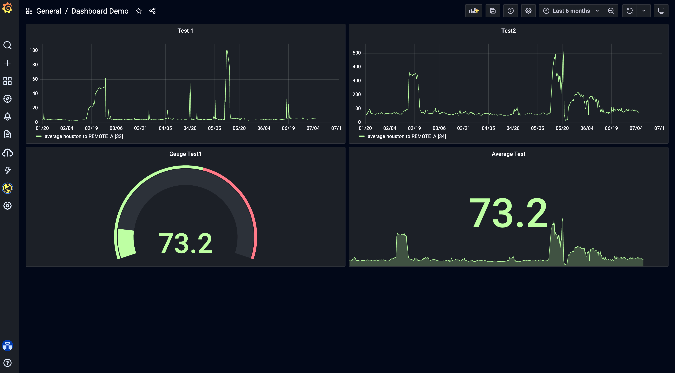Click the dashboards grid icon beside General
The height and width of the screenshot is (373, 675).
point(29,11)
